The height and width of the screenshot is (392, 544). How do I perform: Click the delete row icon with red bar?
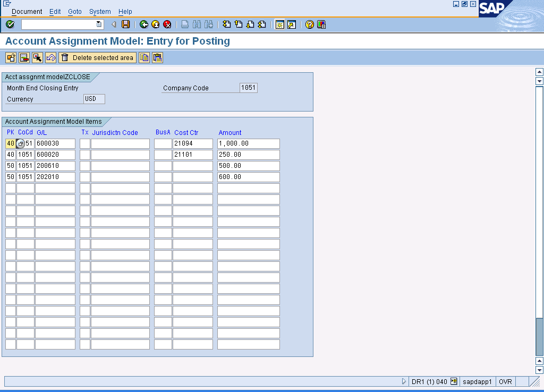click(24, 57)
